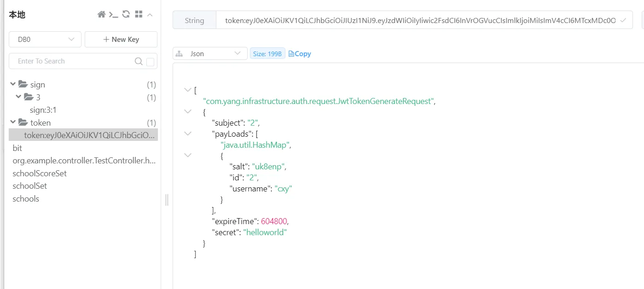The width and height of the screenshot is (644, 289).
Task: Click the New Key button
Action: [x=121, y=40]
